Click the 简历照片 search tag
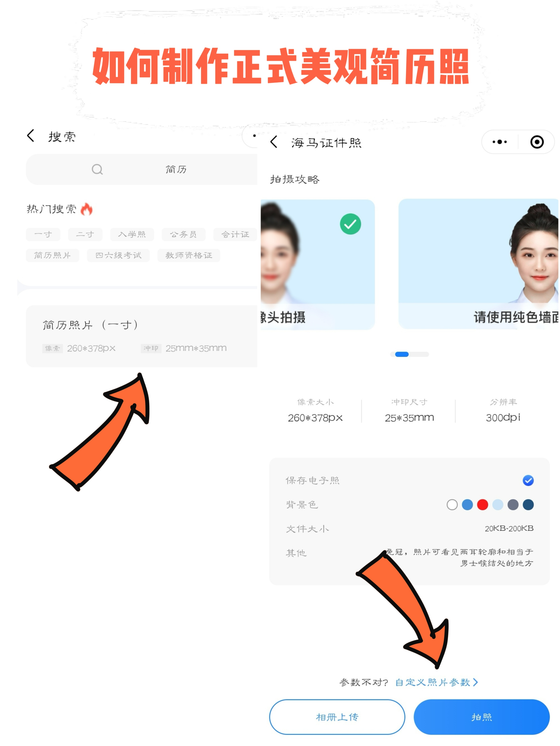Screen dimensions: 560x746 53,255
